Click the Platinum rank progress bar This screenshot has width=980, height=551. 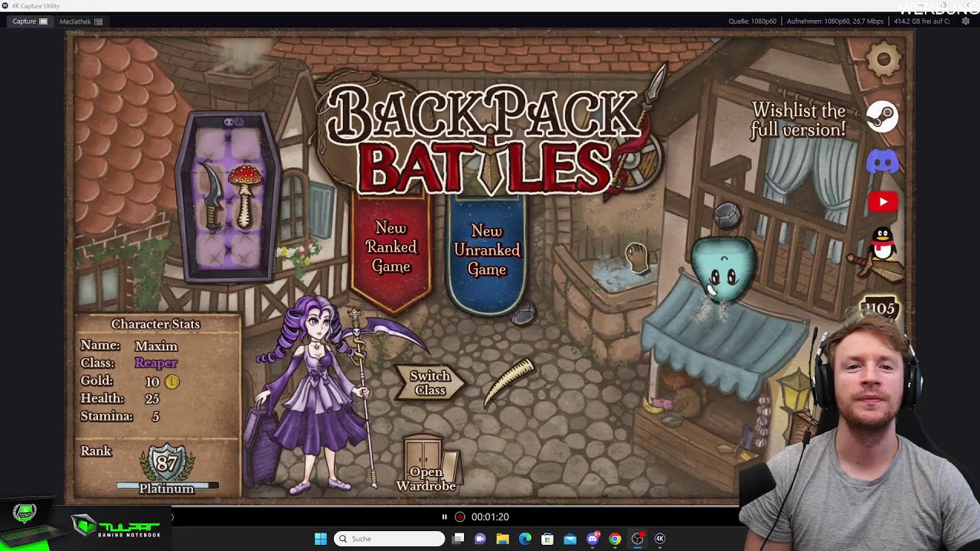pos(167,485)
